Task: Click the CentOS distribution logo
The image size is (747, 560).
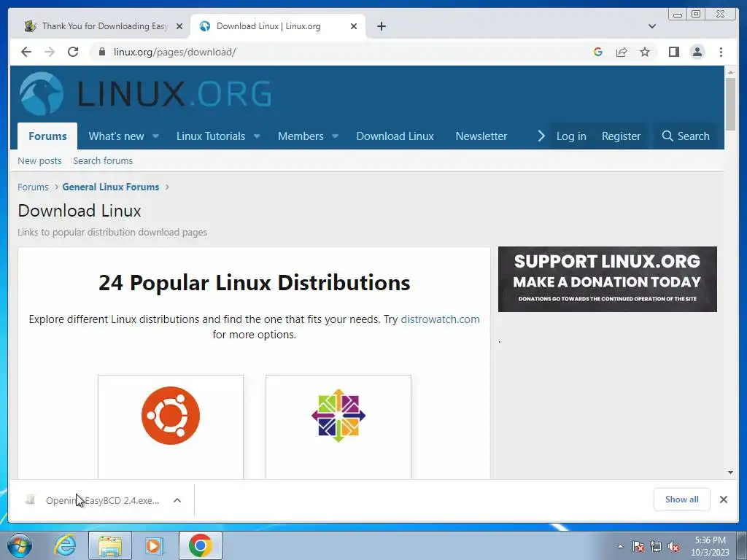Action: point(338,416)
